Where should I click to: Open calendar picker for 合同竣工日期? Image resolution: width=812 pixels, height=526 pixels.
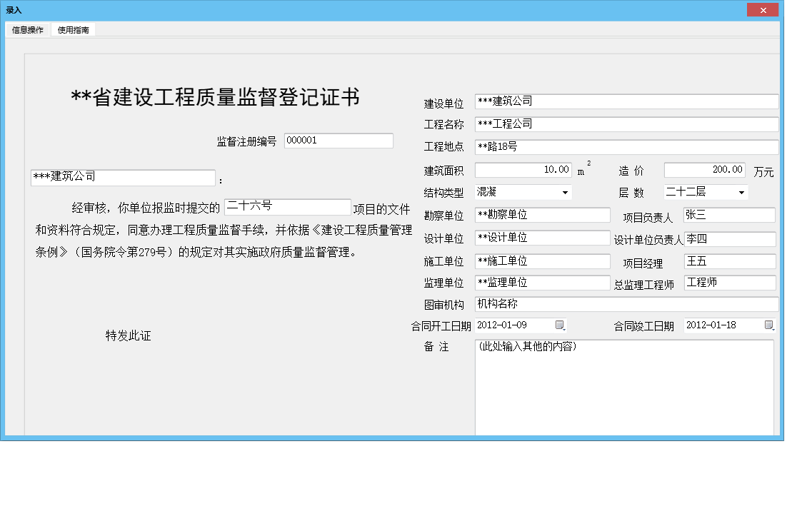click(x=769, y=325)
